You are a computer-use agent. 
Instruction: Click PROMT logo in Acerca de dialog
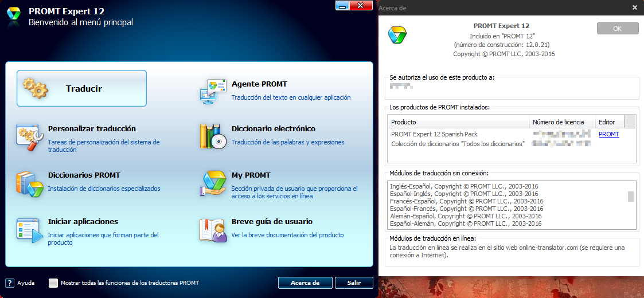coord(397,35)
